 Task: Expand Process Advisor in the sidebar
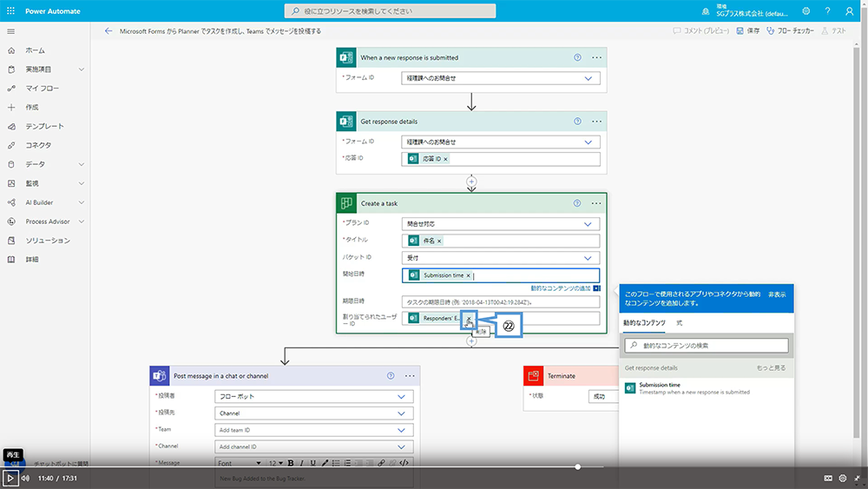[82, 221]
